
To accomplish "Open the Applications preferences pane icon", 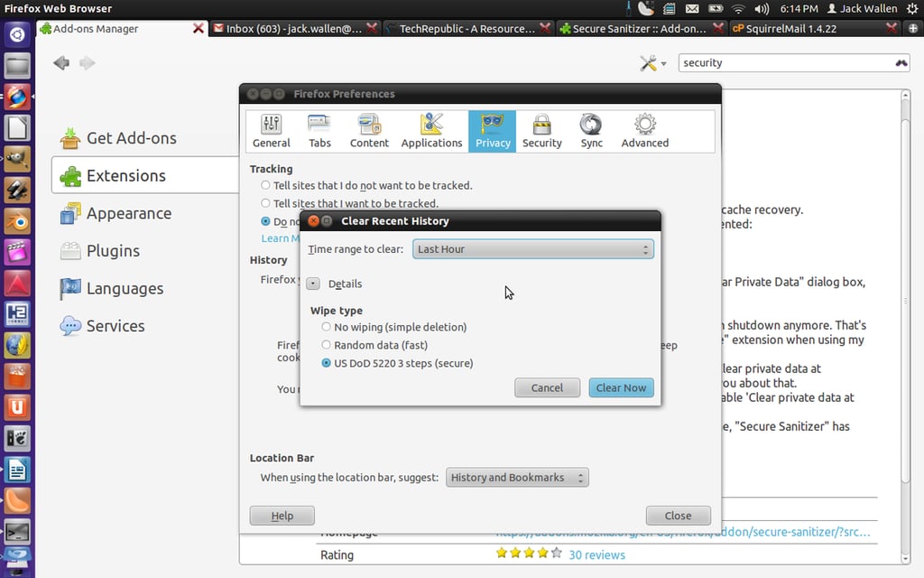I will click(x=431, y=131).
